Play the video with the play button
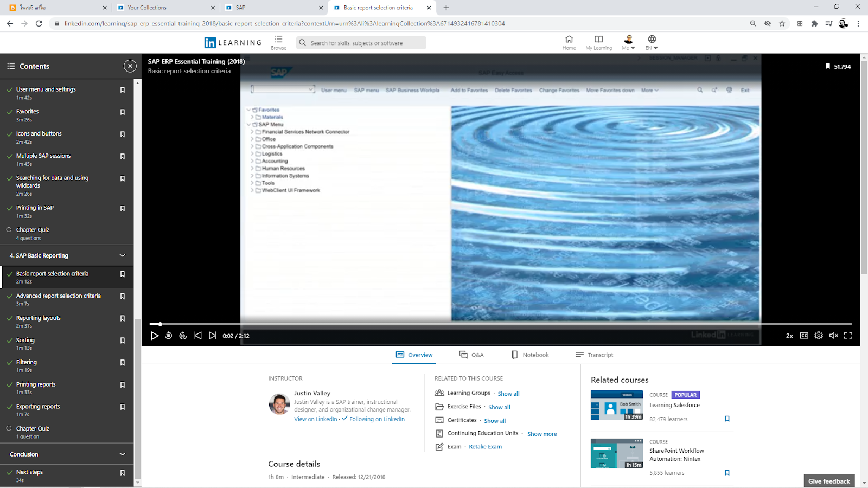This screenshot has width=868, height=488. pos(155,336)
